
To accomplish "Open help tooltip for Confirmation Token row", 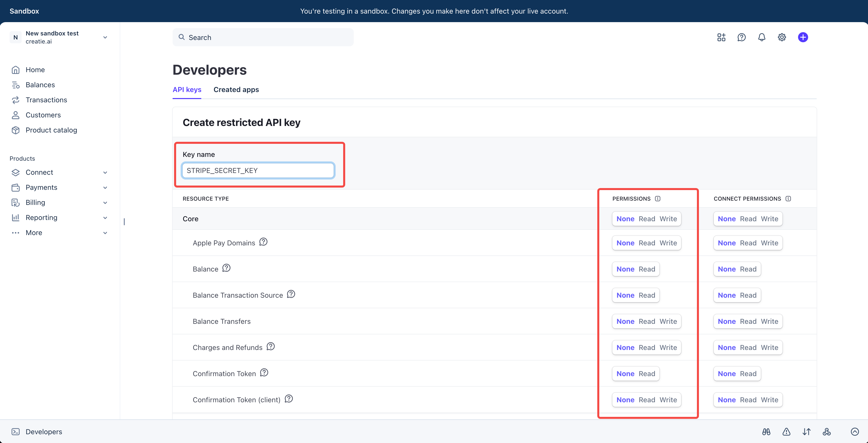I will point(264,373).
